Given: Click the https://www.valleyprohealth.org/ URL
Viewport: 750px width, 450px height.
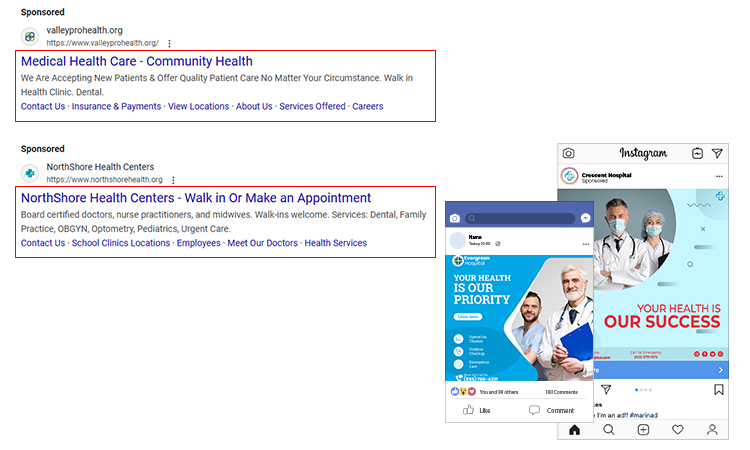Looking at the screenshot, I should point(102,43).
